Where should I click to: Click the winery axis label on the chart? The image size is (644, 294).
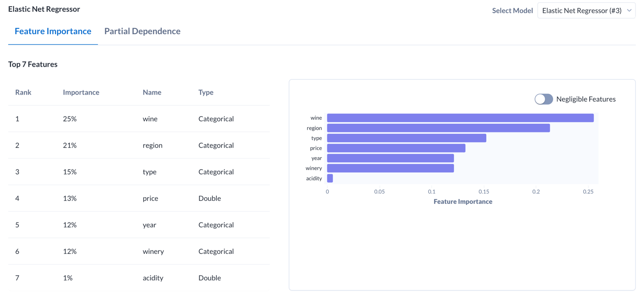click(x=314, y=168)
